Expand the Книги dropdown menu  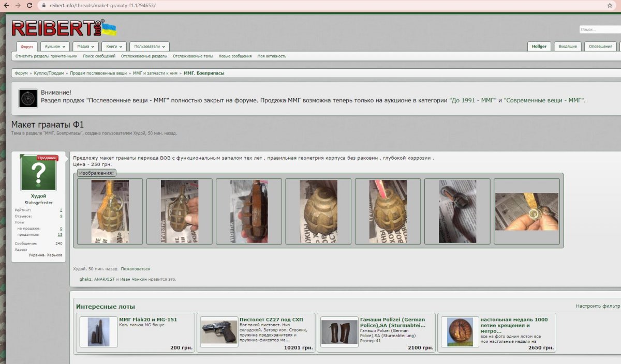point(114,47)
